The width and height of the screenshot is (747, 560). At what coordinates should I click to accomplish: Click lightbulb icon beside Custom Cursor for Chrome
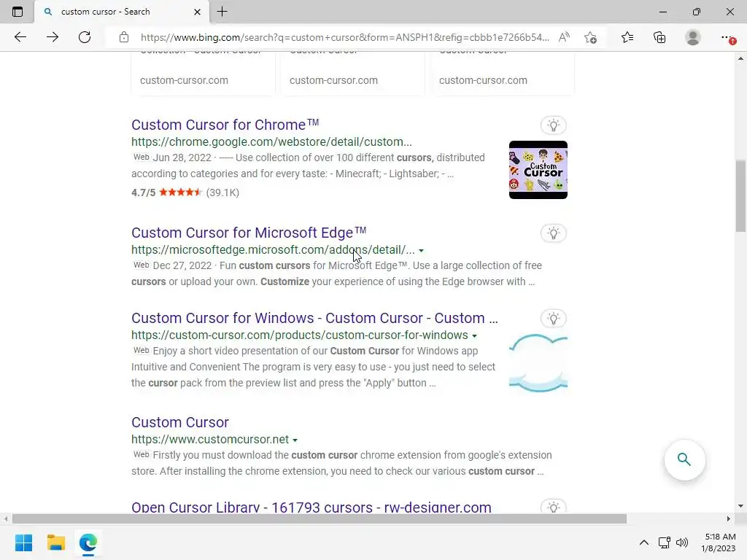(x=553, y=125)
